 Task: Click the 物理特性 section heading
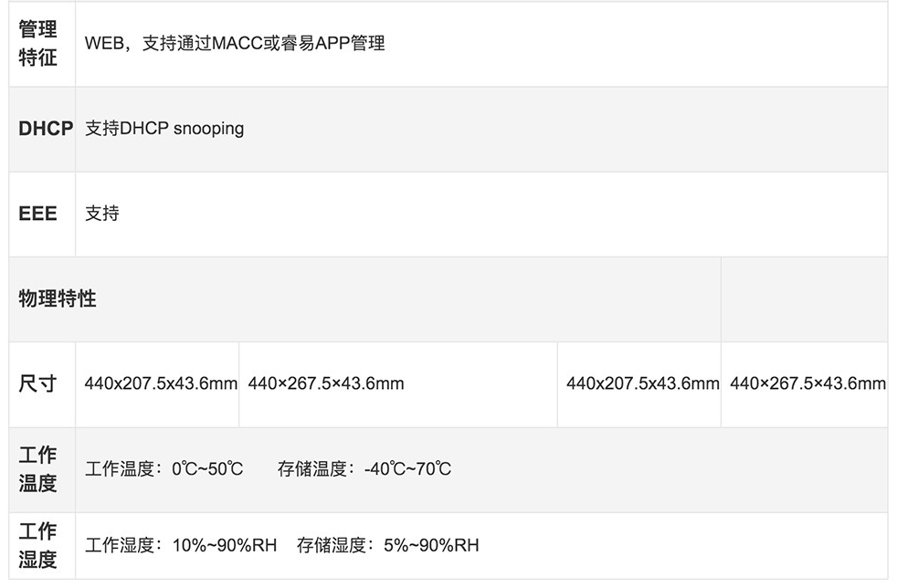(58, 299)
